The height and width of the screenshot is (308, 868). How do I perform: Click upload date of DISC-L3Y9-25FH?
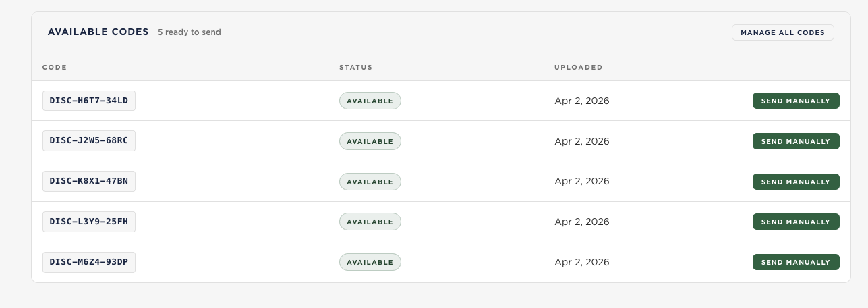581,222
